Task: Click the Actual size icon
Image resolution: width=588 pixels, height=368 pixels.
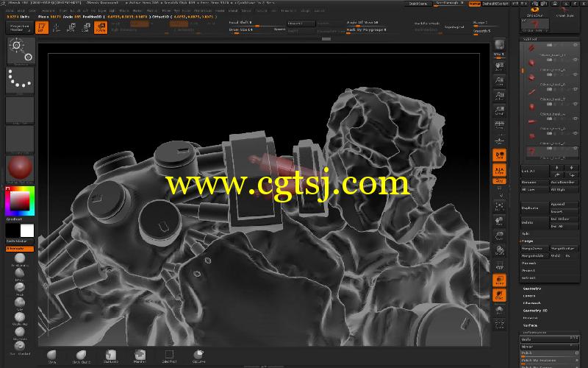Action: click(499, 96)
